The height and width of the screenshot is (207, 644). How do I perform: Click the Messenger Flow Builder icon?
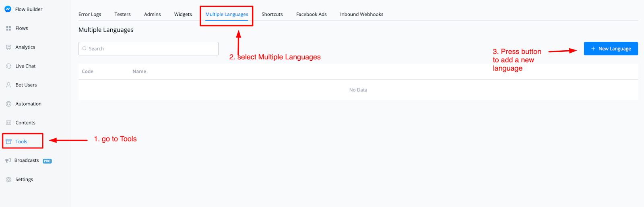(x=8, y=9)
